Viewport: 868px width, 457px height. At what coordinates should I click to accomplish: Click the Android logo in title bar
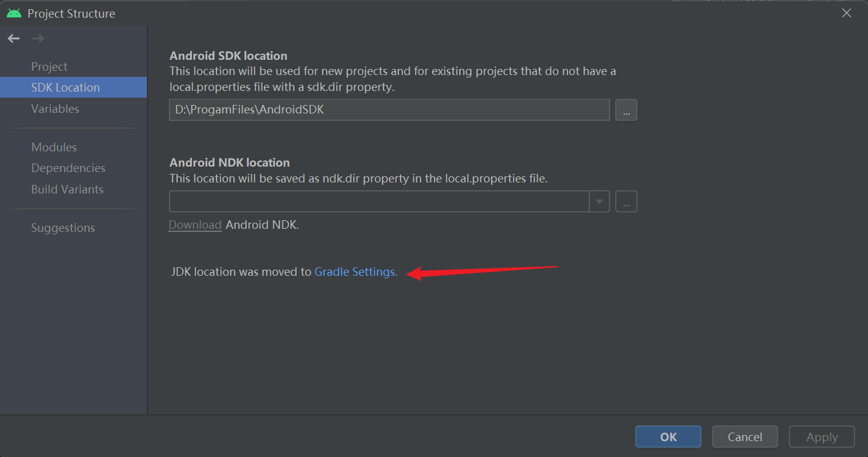[14, 13]
